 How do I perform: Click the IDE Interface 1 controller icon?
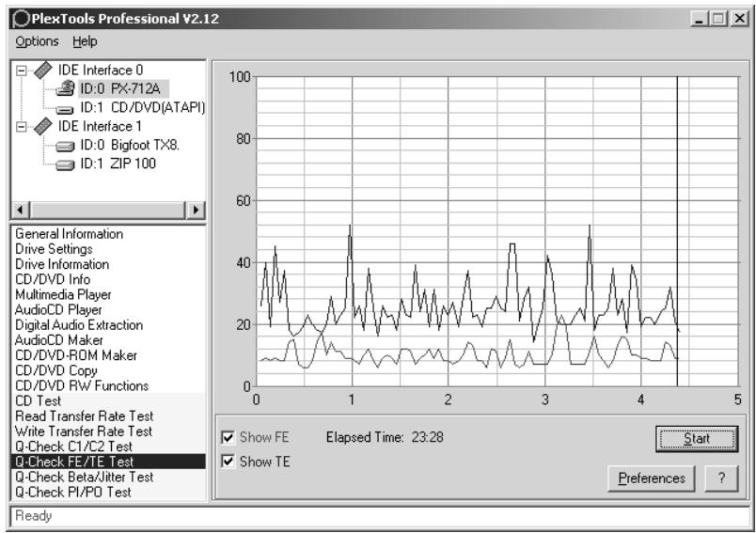click(43, 127)
